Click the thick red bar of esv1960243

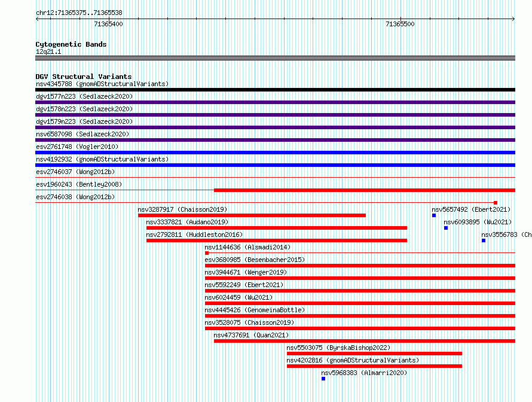[365, 190]
